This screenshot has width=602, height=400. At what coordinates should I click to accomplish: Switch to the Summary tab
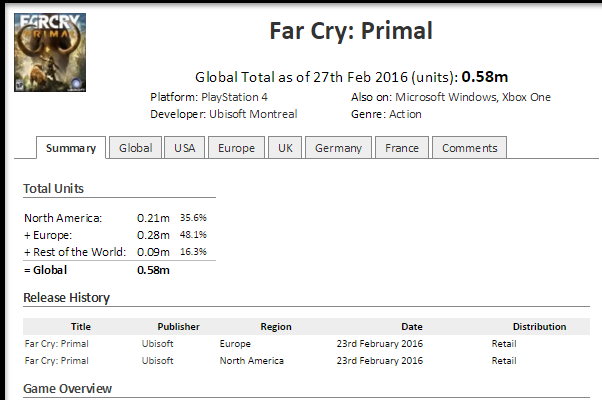71,148
